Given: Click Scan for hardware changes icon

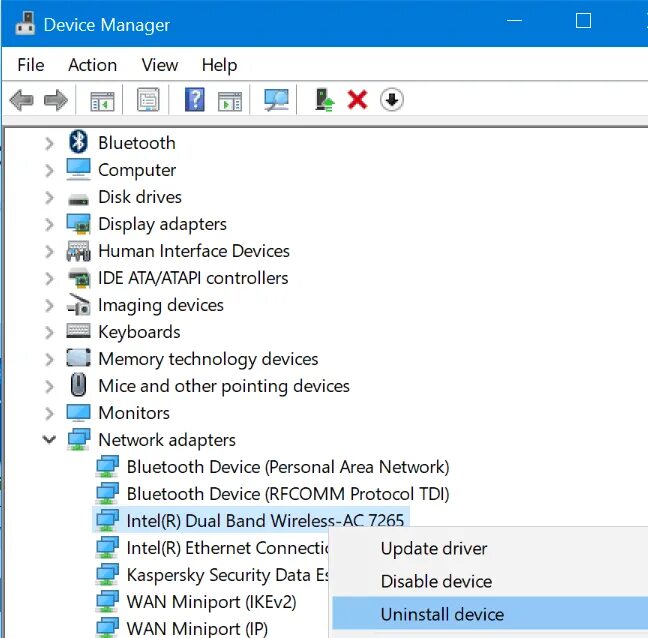Looking at the screenshot, I should [276, 100].
